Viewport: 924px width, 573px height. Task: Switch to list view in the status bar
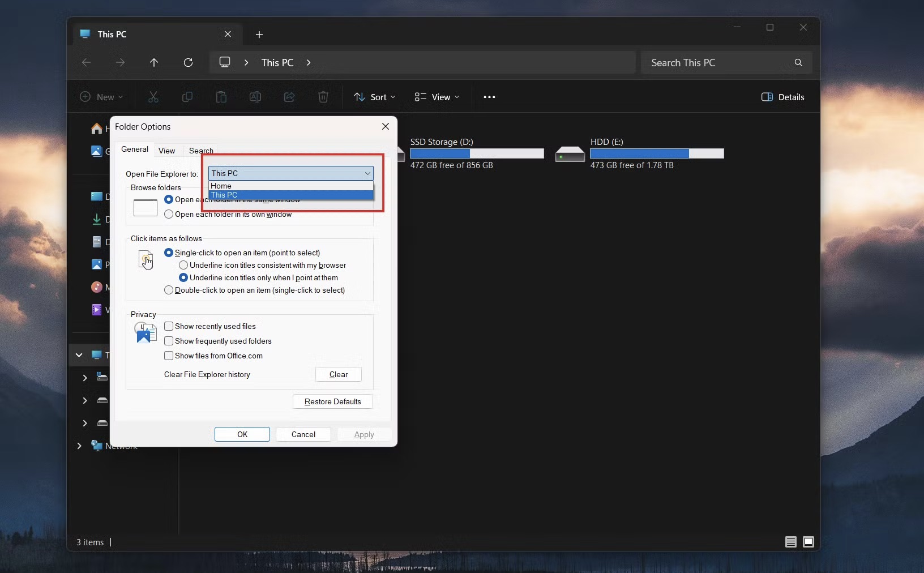coord(790,542)
